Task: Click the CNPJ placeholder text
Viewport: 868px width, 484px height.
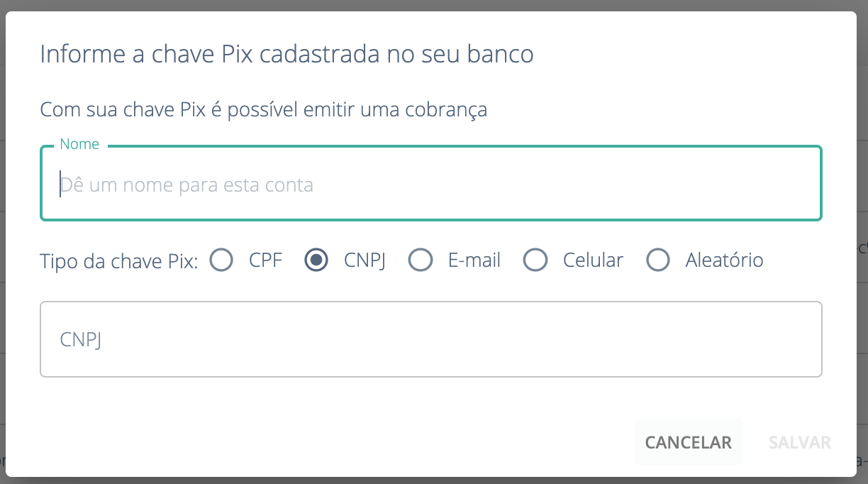Action: (x=80, y=340)
